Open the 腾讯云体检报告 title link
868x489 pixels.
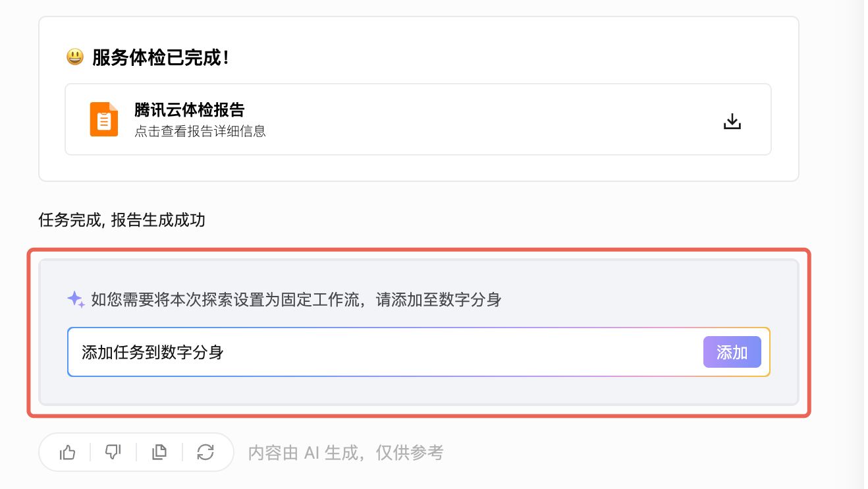[x=190, y=110]
